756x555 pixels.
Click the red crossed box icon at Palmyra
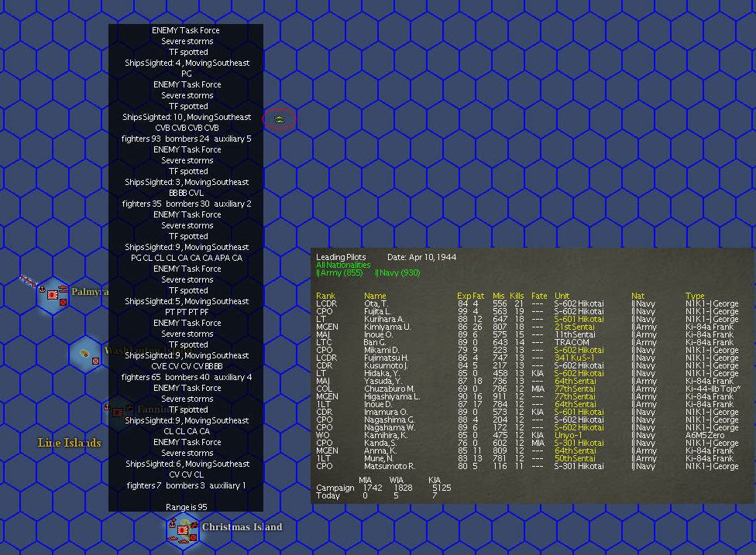[63, 303]
